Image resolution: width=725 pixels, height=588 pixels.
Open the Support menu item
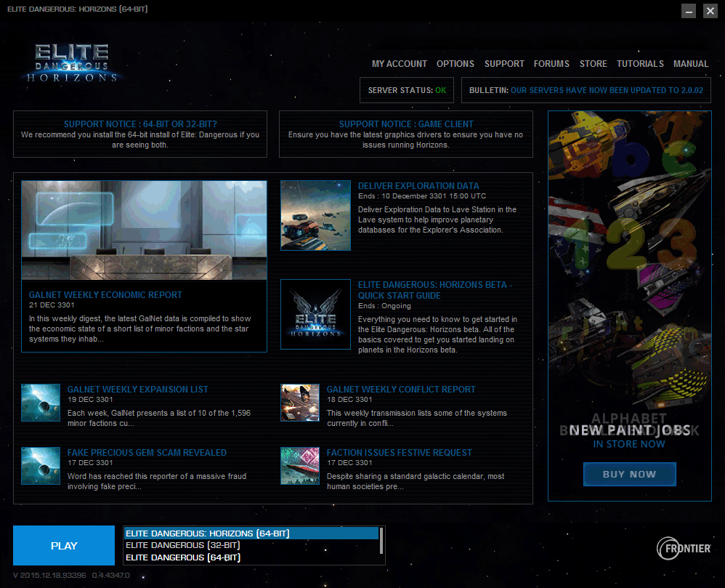504,64
